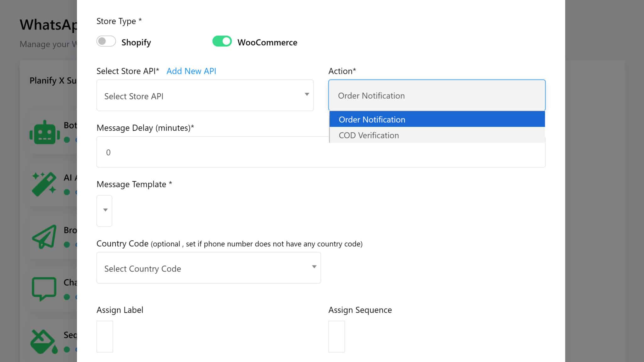Click the Action select box
This screenshot has width=644, height=362.
pos(436,96)
